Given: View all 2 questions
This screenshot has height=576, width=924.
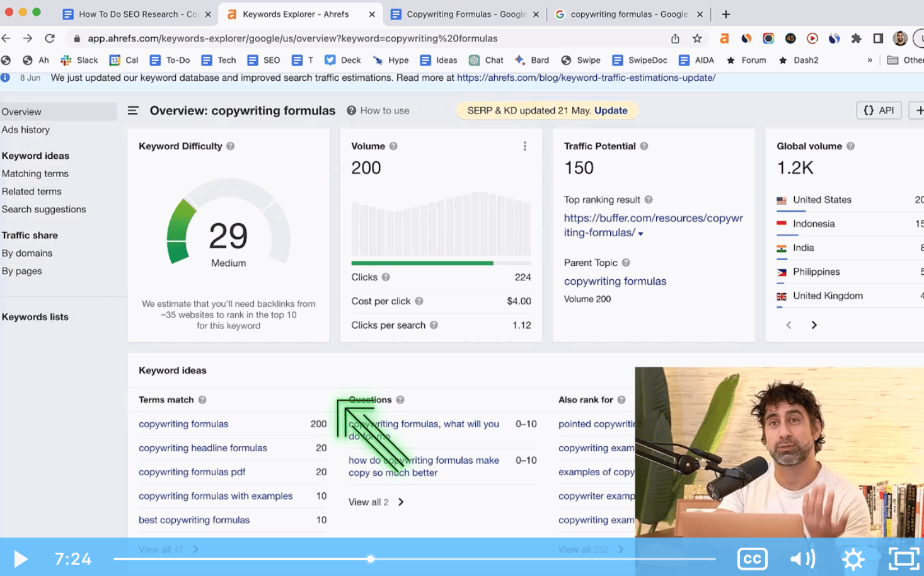Looking at the screenshot, I should point(376,502).
